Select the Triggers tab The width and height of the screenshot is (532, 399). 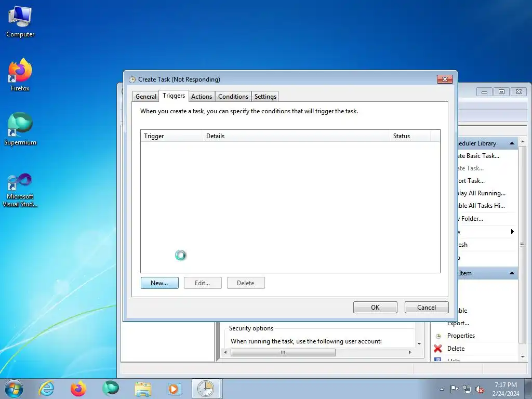pyautogui.click(x=174, y=96)
